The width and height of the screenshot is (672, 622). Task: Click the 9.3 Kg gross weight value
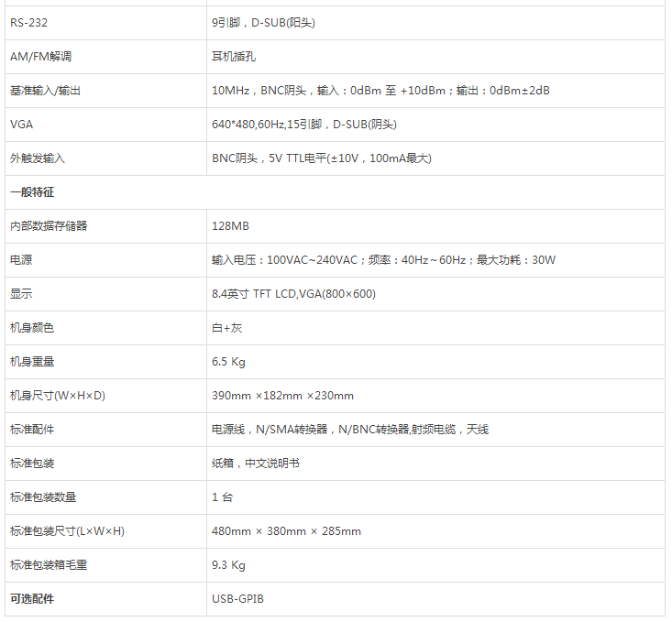tap(228, 565)
